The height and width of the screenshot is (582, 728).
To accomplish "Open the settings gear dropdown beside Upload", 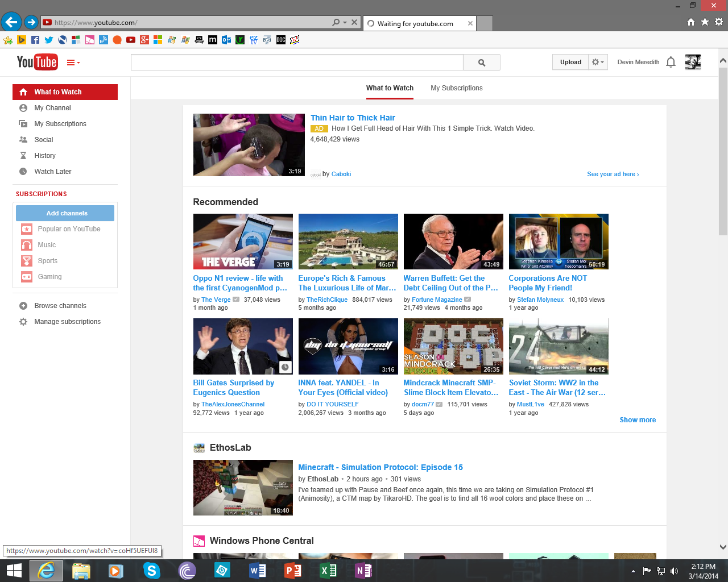I will point(598,62).
